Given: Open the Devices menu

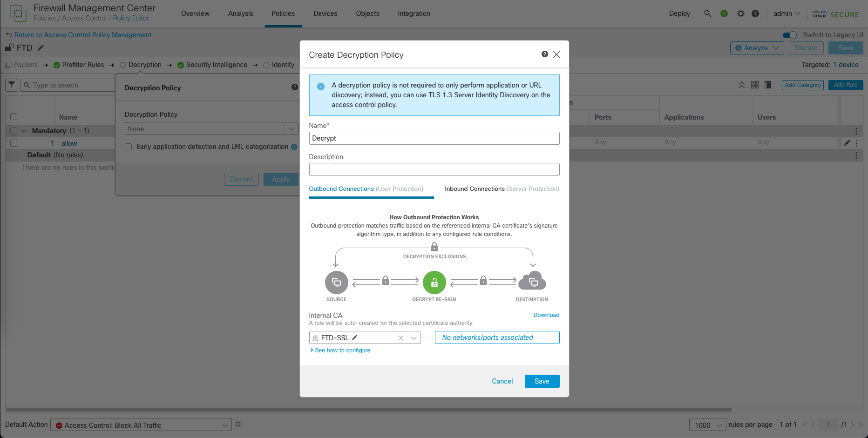Looking at the screenshot, I should [x=325, y=13].
